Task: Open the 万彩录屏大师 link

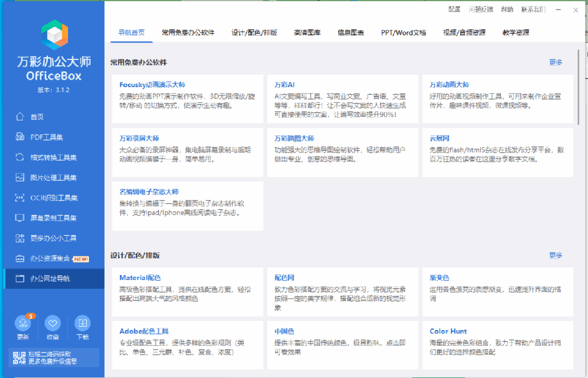Action: 139,138
